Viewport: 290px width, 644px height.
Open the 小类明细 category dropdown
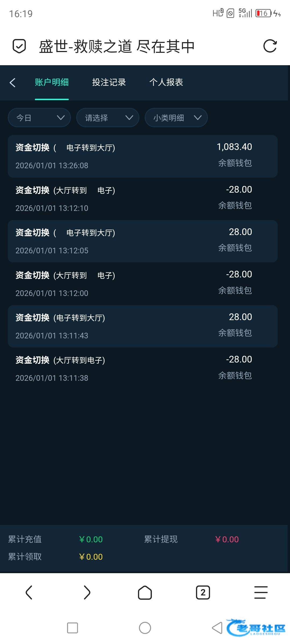click(x=176, y=118)
